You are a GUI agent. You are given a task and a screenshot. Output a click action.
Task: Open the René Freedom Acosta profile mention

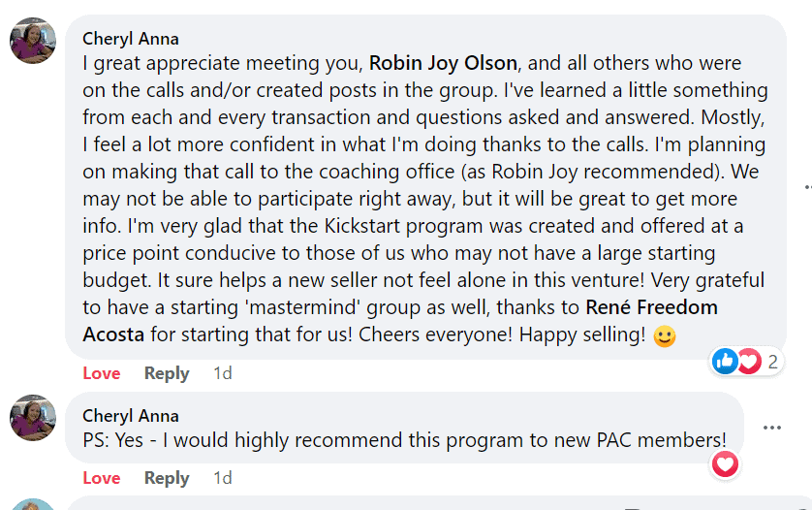pos(651,308)
